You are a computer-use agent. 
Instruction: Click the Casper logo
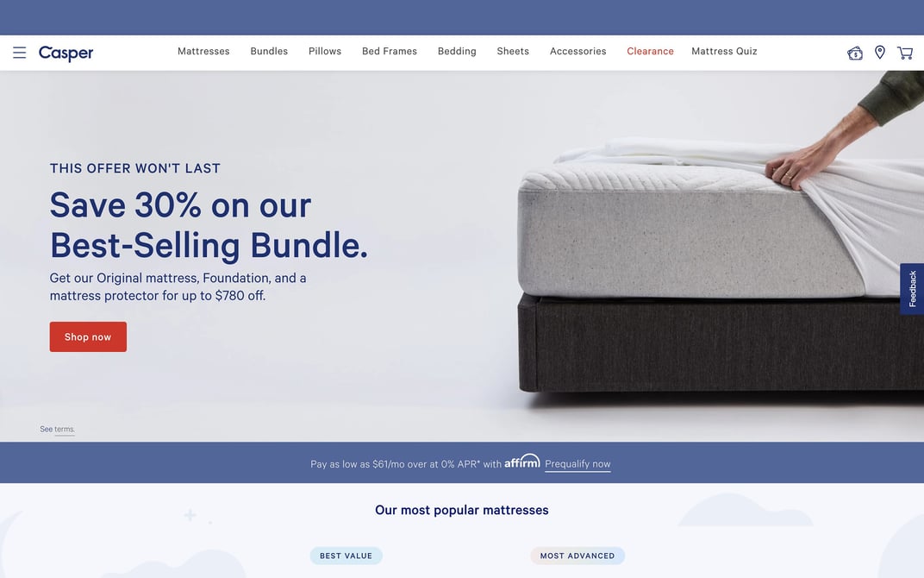coord(66,53)
